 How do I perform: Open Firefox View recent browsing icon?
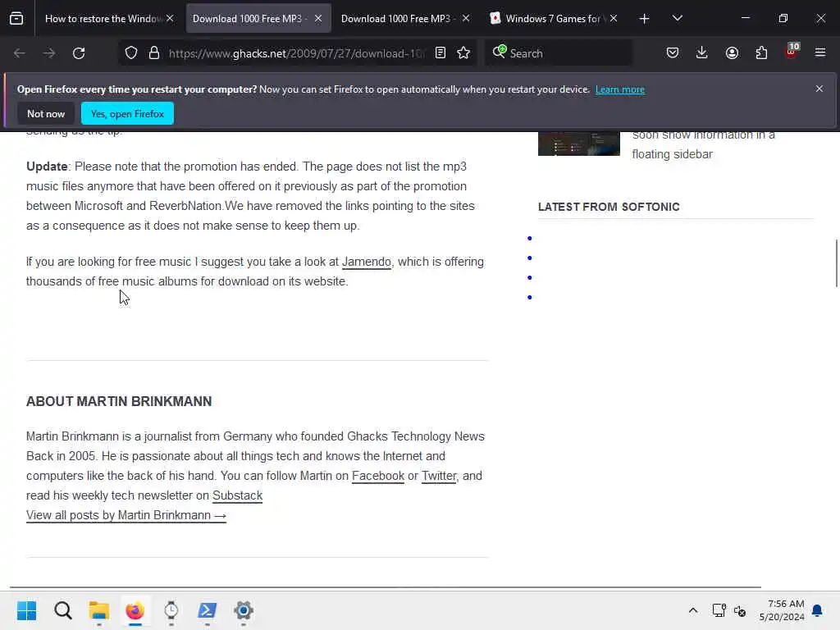tap(16, 18)
